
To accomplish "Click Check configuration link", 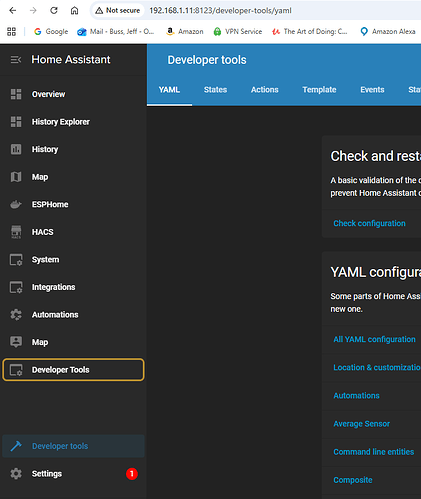I will [x=369, y=223].
